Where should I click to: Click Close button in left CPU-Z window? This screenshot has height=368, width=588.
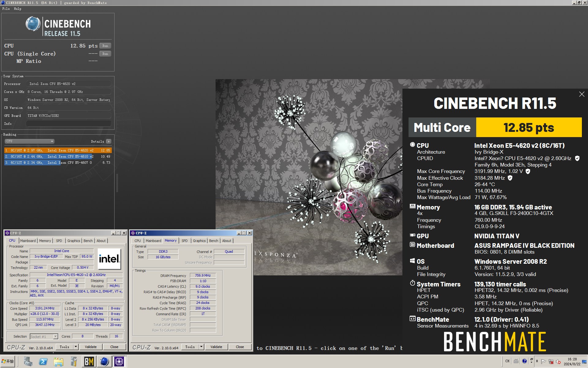pos(114,347)
